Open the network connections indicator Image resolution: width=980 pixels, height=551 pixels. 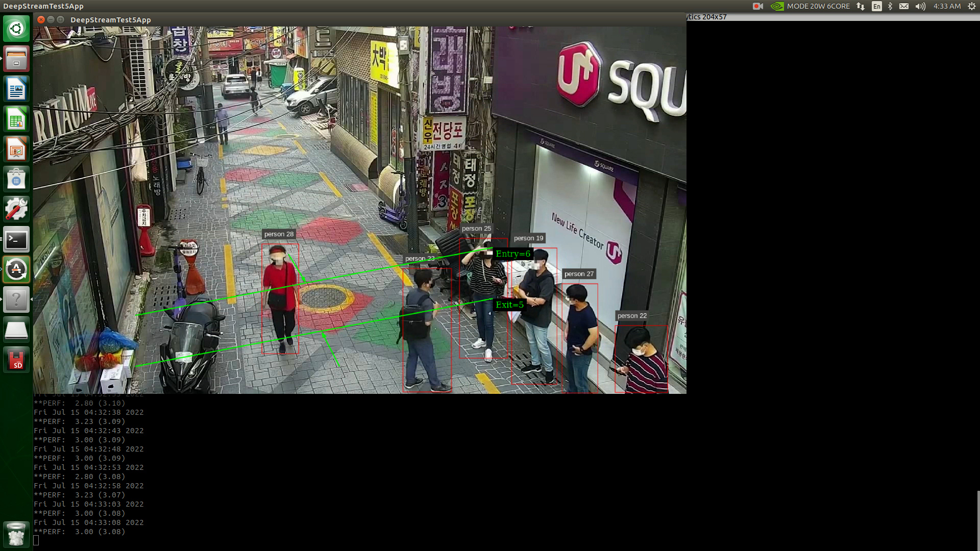(x=861, y=6)
